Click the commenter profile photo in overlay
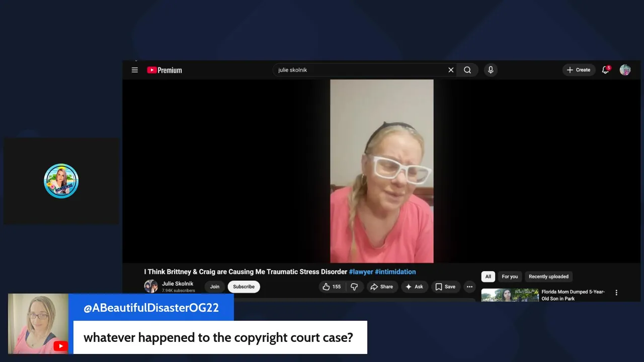Screen dimensions: 644x362 [x=38, y=324]
